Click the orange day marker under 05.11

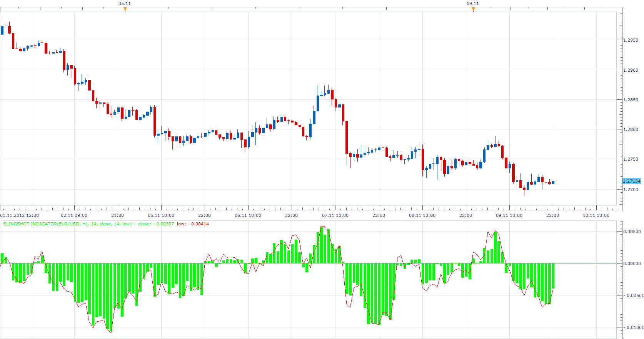125,9
